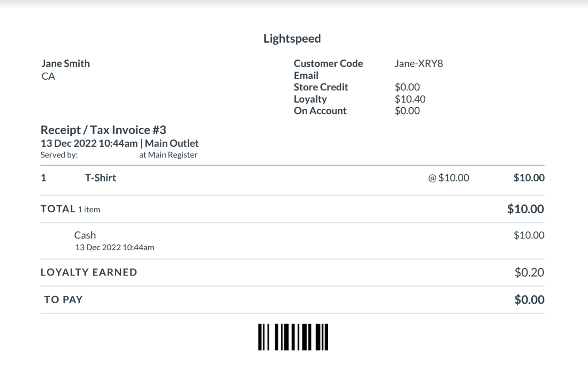Click the LOYALTY EARNED label
This screenshot has width=588, height=389.
pyautogui.click(x=89, y=272)
